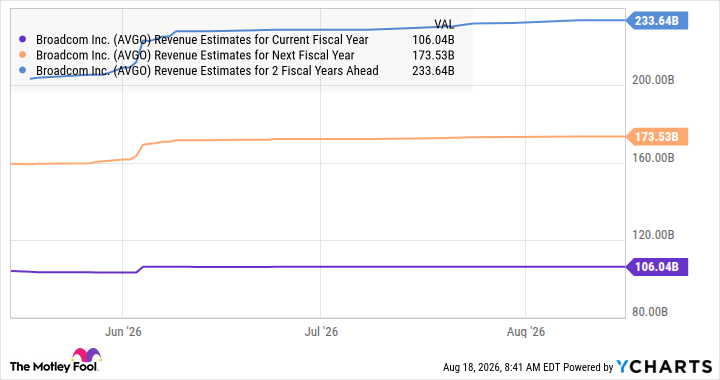
Task: Click the 233.64B blue value flag
Action: click(x=657, y=21)
